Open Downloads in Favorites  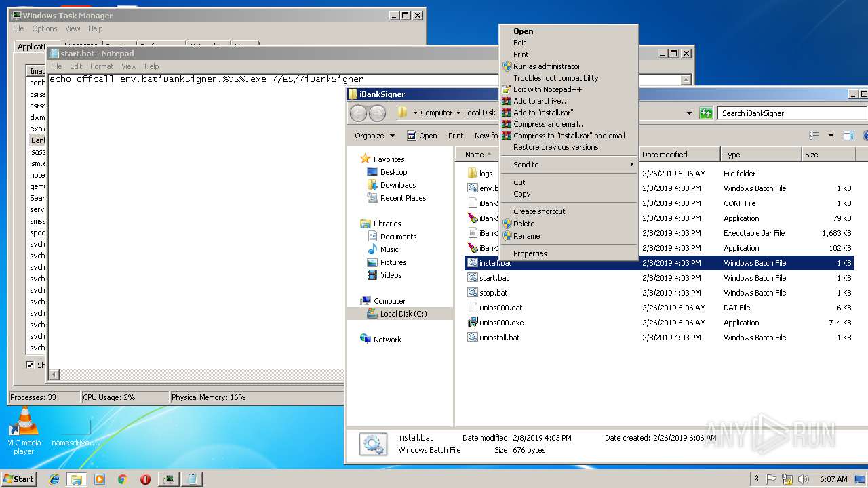tap(398, 185)
